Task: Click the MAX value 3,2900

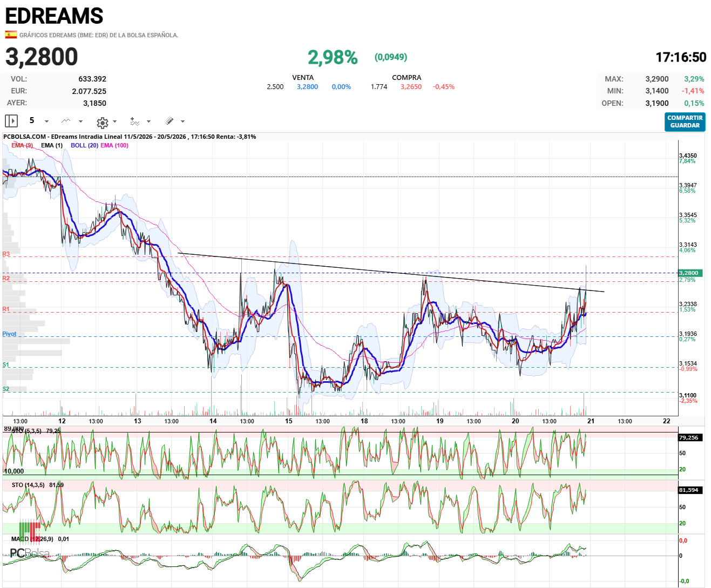Action: [657, 79]
